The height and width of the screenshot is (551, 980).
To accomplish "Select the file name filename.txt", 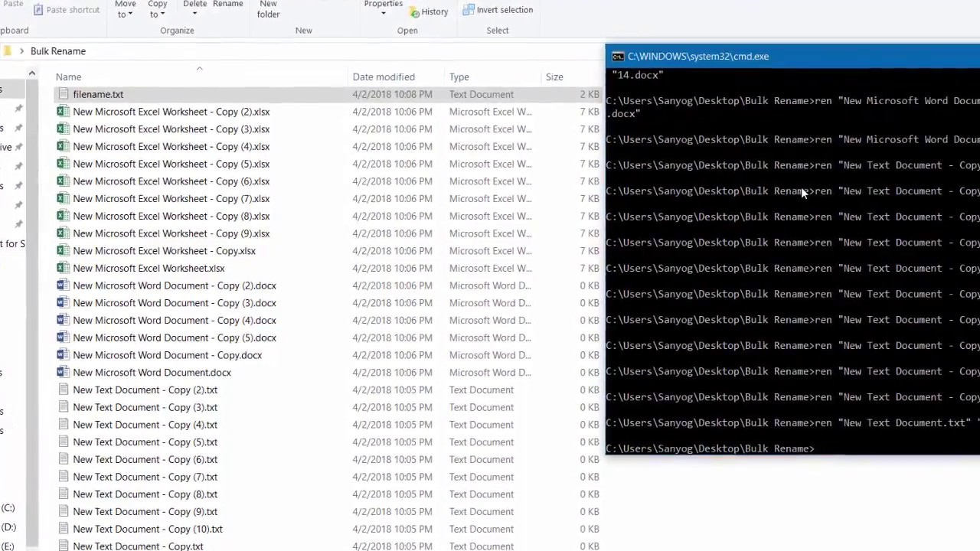I will [x=98, y=94].
